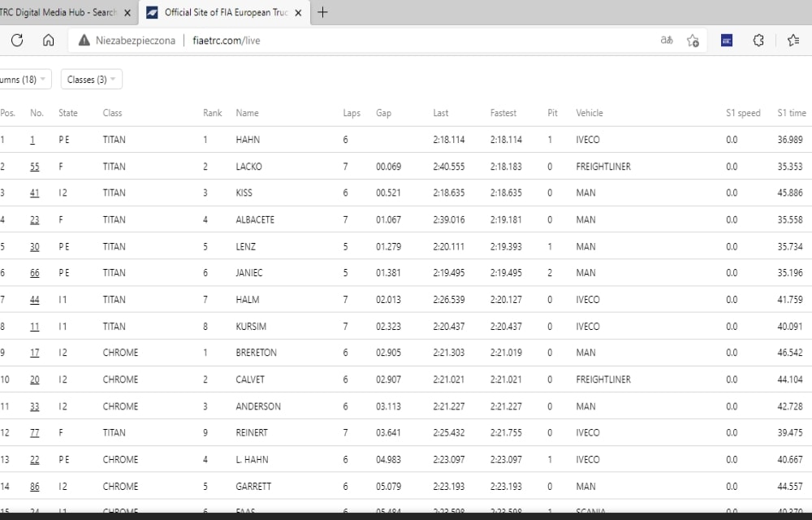Click the browser refresh icon
Image resolution: width=812 pixels, height=520 pixels.
click(17, 41)
